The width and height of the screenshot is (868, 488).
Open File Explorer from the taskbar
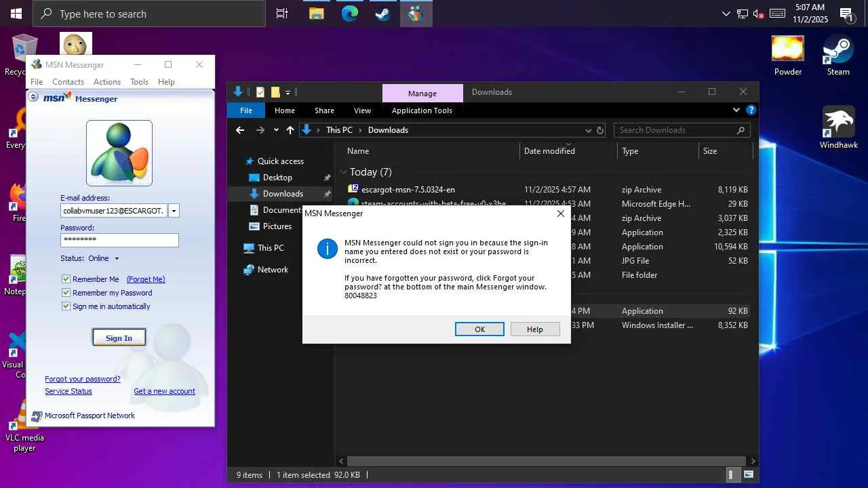coord(316,14)
